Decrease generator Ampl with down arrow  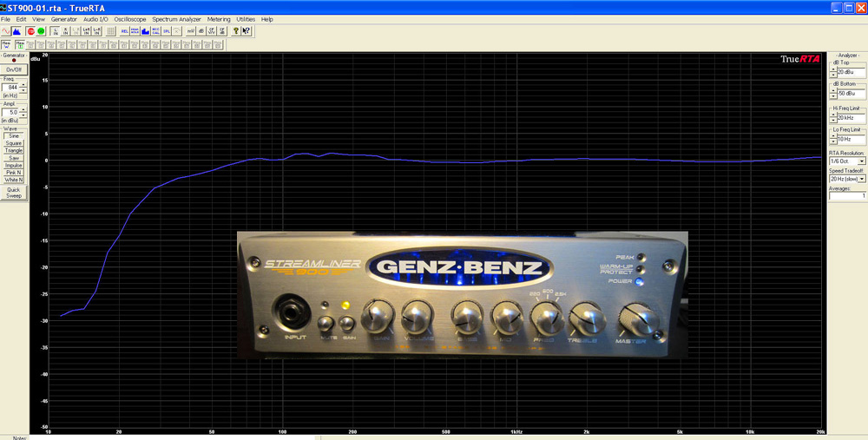23,115
